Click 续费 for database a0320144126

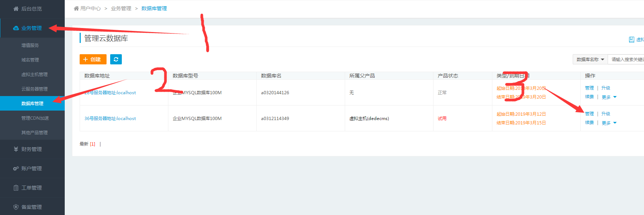point(589,97)
